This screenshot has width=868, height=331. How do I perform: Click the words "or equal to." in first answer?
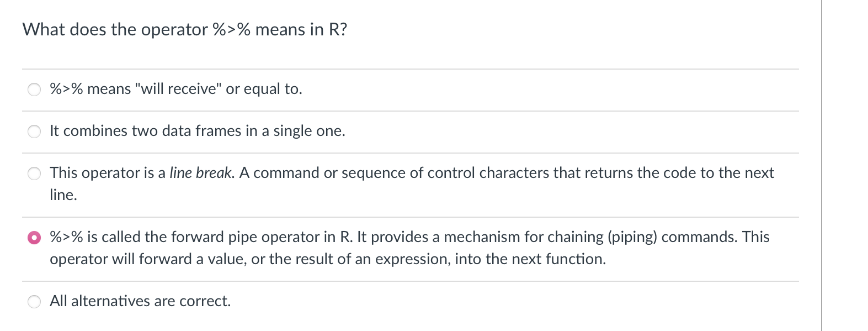point(264,89)
